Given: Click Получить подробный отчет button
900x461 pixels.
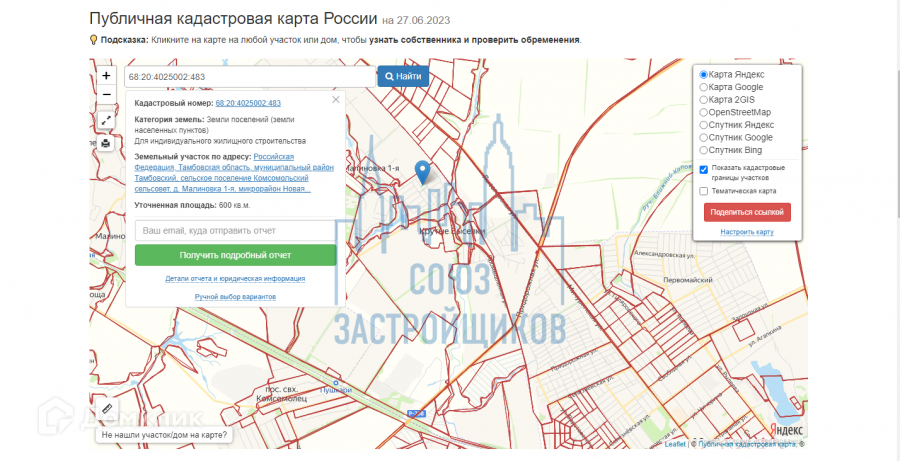Looking at the screenshot, I should [x=236, y=255].
